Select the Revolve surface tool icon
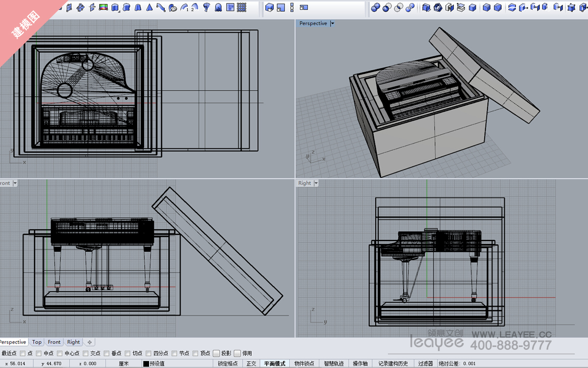This screenshot has height=368, width=588. pos(206,7)
